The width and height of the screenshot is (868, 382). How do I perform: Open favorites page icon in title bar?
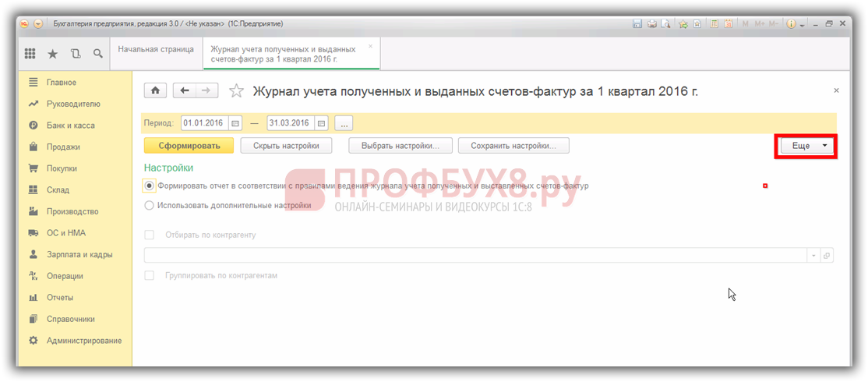click(x=697, y=24)
